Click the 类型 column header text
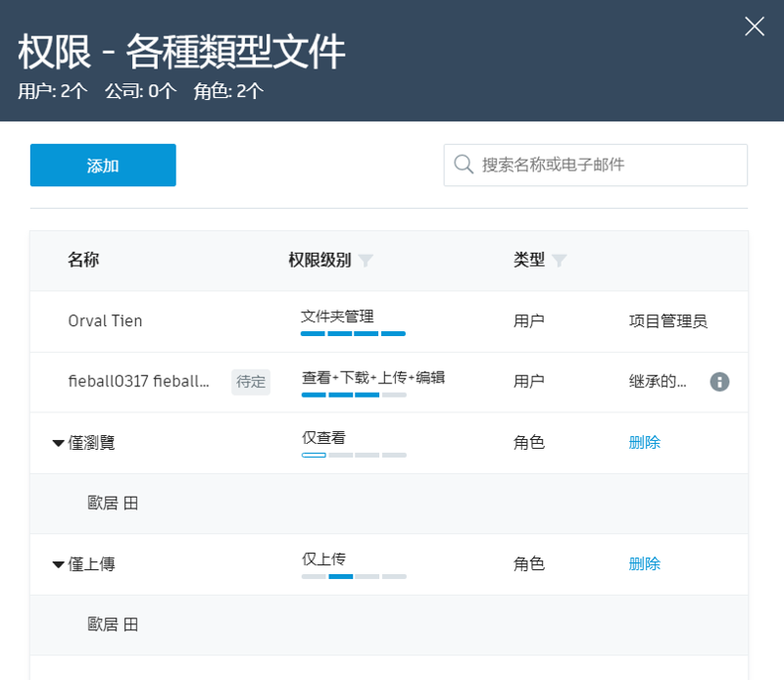This screenshot has height=680, width=784. point(529,260)
